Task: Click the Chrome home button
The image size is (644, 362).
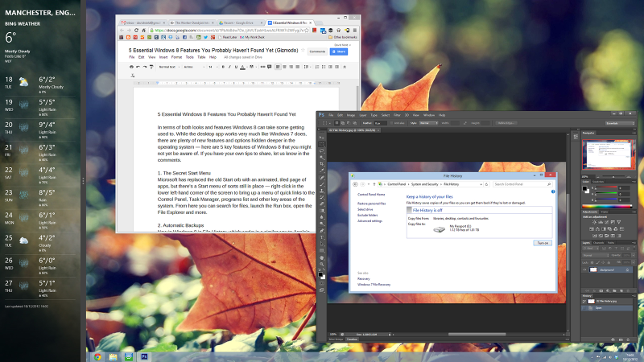Action: click(144, 31)
